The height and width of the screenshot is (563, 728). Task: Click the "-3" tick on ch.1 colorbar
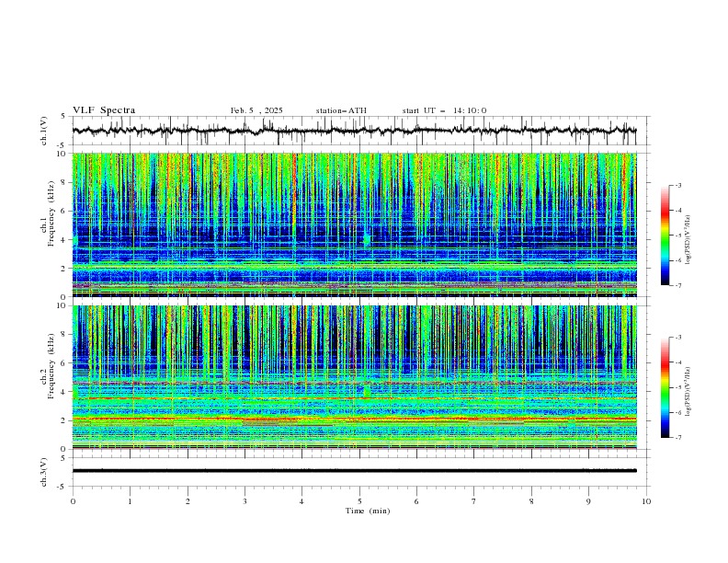(x=677, y=185)
